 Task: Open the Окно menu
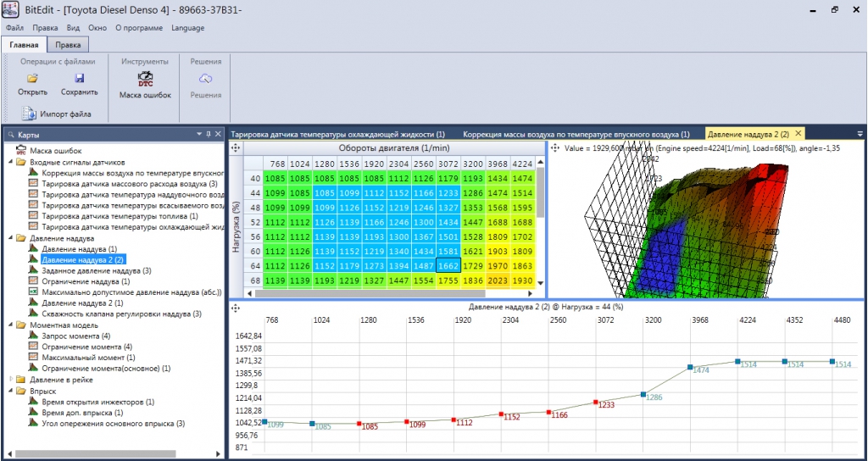tap(97, 28)
